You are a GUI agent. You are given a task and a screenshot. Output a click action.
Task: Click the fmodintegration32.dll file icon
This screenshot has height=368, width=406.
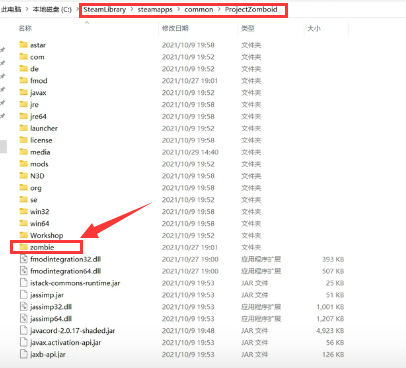coord(23,259)
